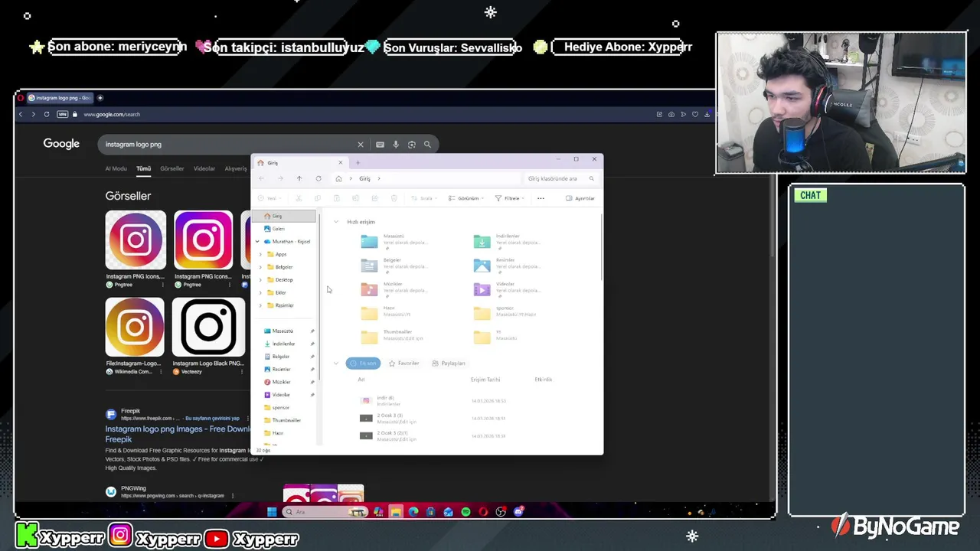This screenshot has width=980, height=551.
Task: Click the magnifier icon in Explorer search box
Action: (x=591, y=178)
